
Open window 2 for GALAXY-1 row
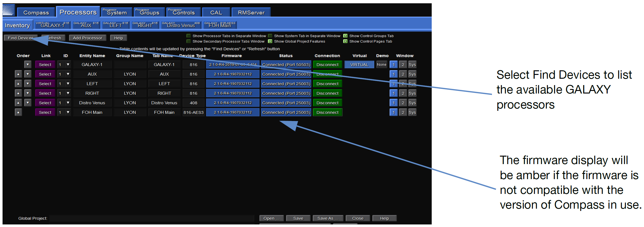[x=403, y=64]
